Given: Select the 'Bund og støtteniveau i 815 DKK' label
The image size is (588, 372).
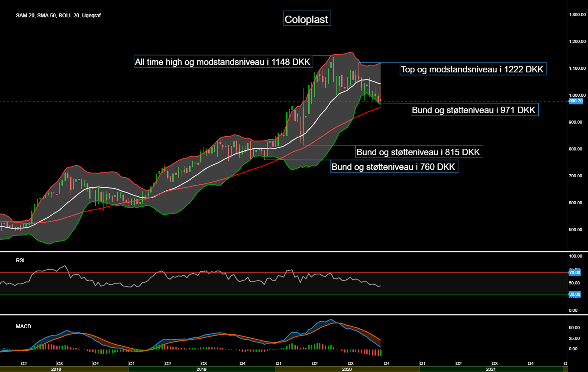Looking at the screenshot, I should tap(419, 152).
